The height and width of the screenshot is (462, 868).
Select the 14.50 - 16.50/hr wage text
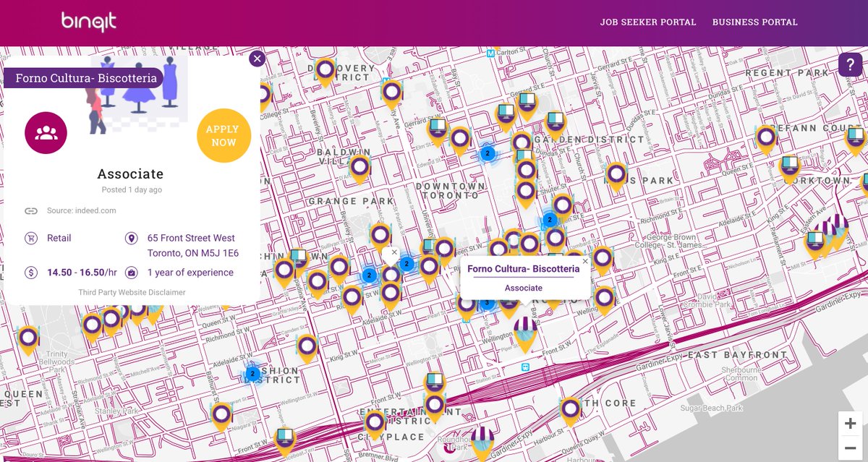coord(82,273)
